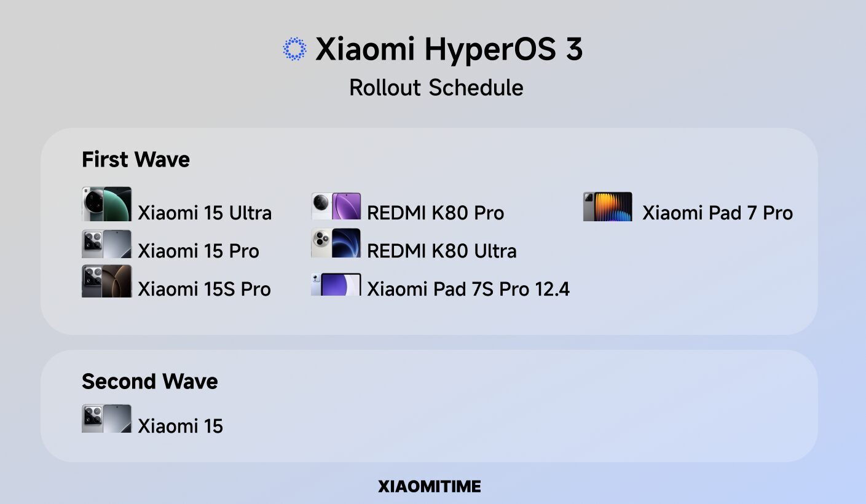This screenshot has height=504, width=866.
Task: Click the Xiaomi 15 Ultra text label
Action: [205, 213]
